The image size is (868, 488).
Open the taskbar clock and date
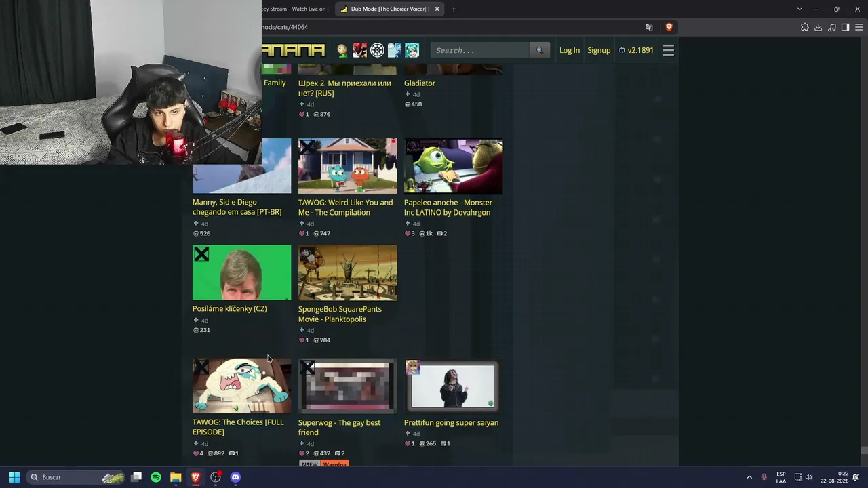[834, 477]
